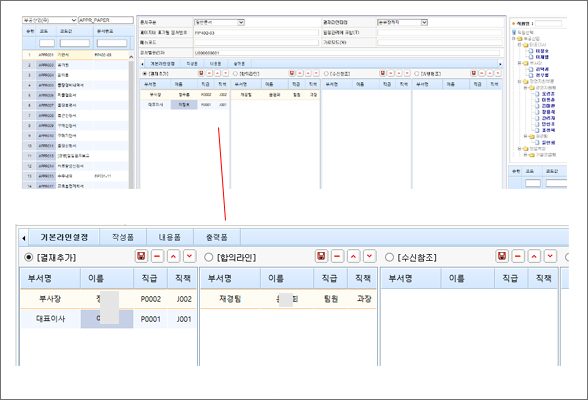Click the 수신참조 minus icon in the enlarged detail
Screen dimensions: 588x400
[x=518, y=256]
